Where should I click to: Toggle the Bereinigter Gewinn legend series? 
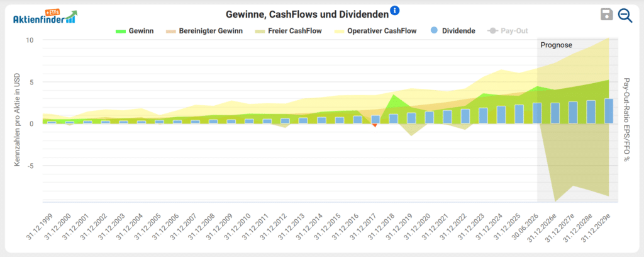[204, 31]
